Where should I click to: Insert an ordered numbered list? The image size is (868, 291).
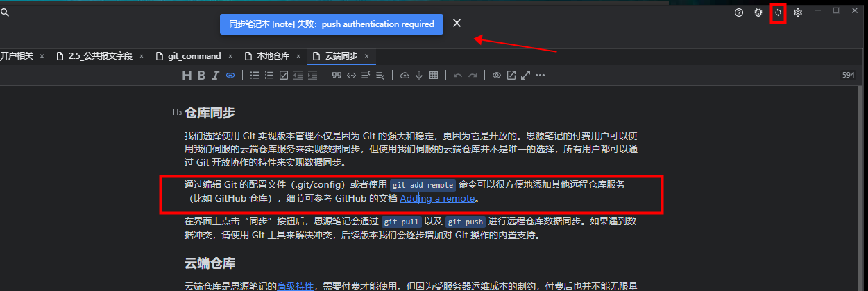(x=269, y=76)
